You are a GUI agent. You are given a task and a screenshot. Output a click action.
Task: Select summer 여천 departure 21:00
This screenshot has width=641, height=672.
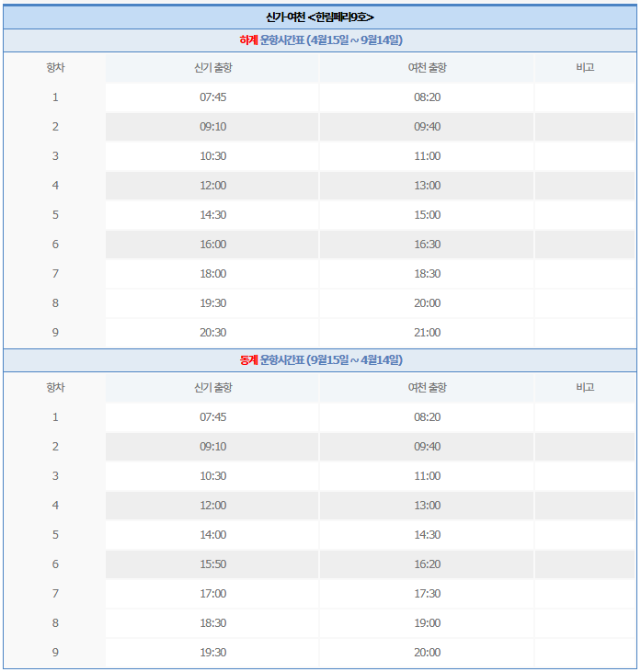point(427,333)
